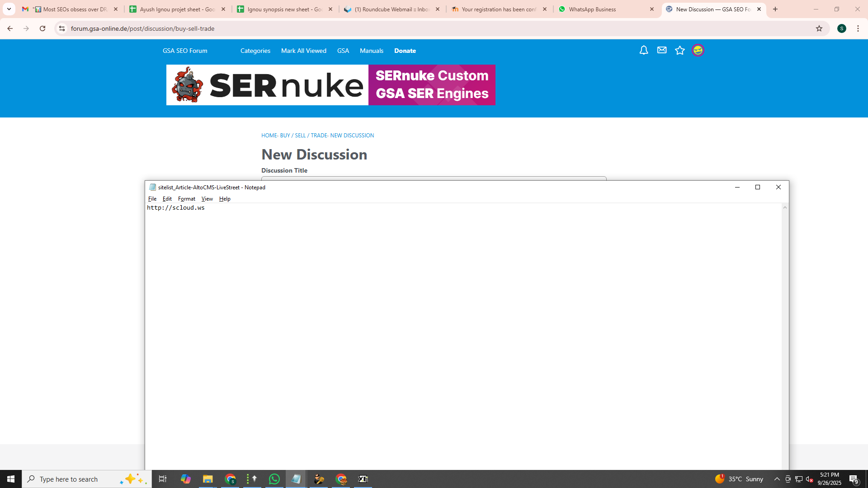Viewport: 868px width, 488px height.
Task: Reload the page using the refresh icon
Action: point(42,28)
